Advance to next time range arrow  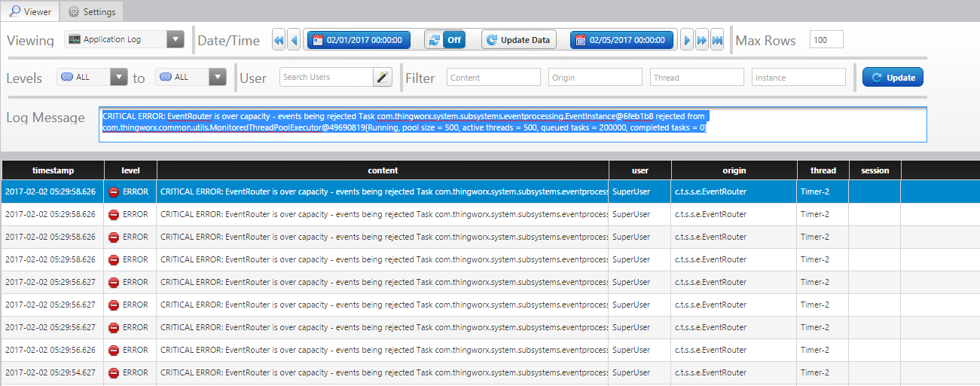(686, 40)
